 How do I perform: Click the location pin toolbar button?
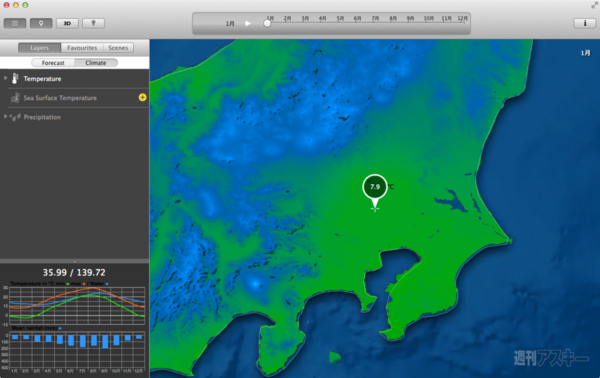tap(41, 23)
